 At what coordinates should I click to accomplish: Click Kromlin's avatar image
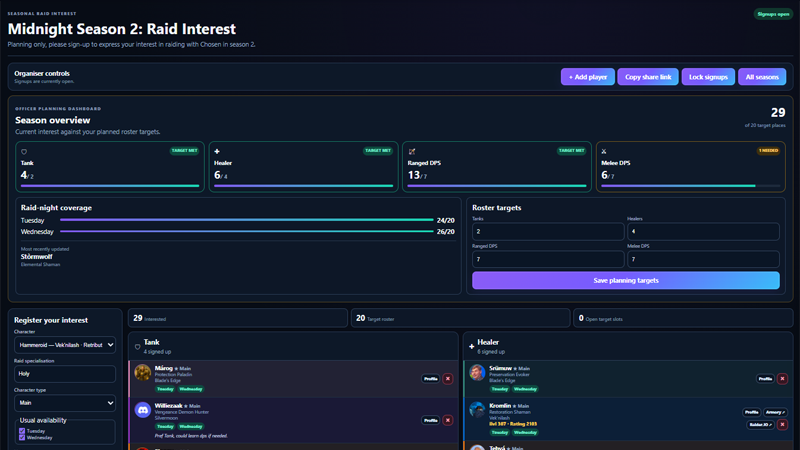tap(477, 410)
